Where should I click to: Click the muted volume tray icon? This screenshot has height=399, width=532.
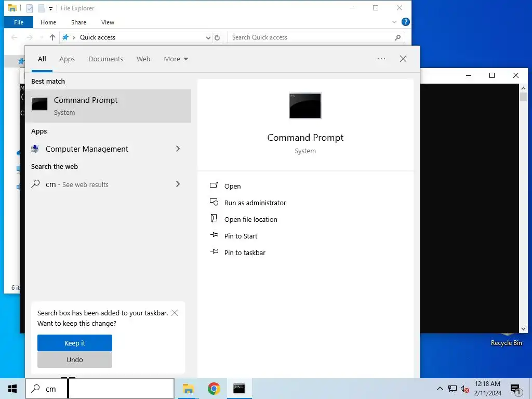click(x=465, y=389)
